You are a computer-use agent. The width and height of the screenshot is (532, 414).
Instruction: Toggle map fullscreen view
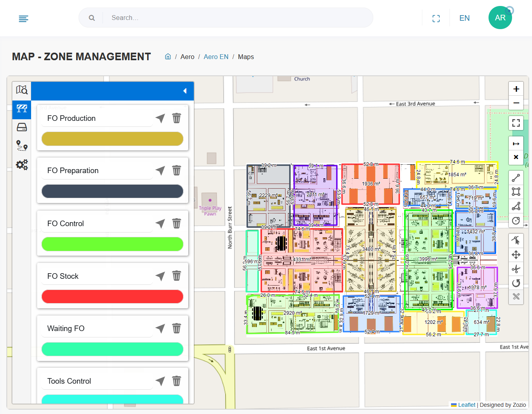click(x=516, y=123)
